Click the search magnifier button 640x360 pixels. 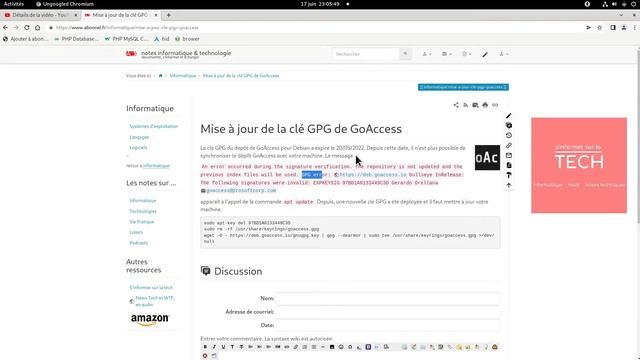405,54
